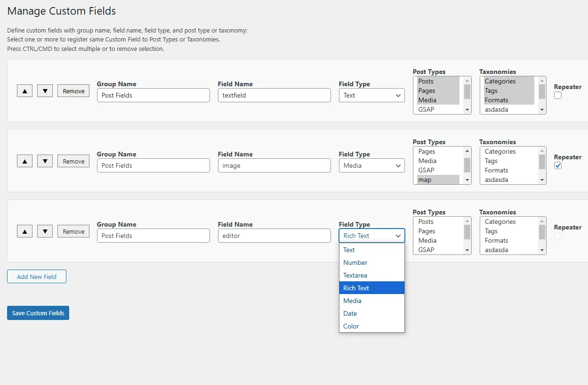The height and width of the screenshot is (385, 588).
Task: Move the editor row down with the arrow
Action: click(x=45, y=231)
